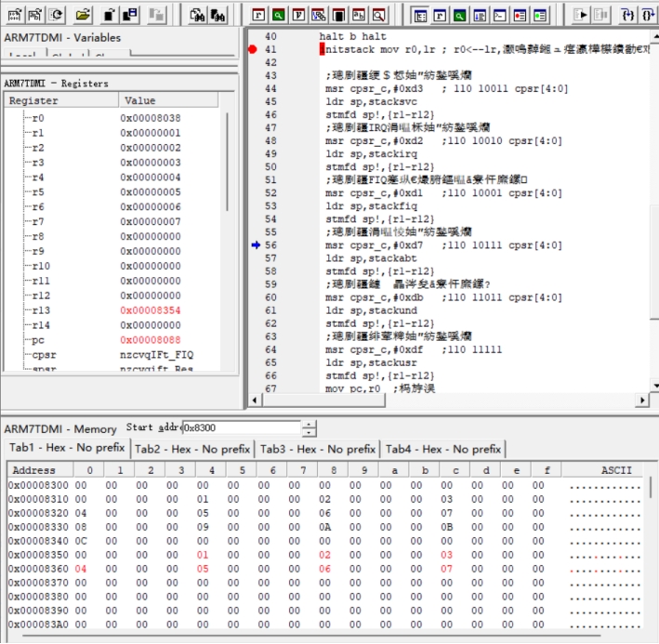Image resolution: width=659 pixels, height=644 pixels.
Task: Click the Save Memory To File icon
Action: coord(130,15)
